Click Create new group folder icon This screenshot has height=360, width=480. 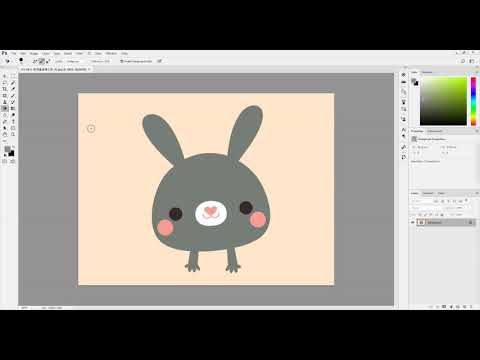458,307
